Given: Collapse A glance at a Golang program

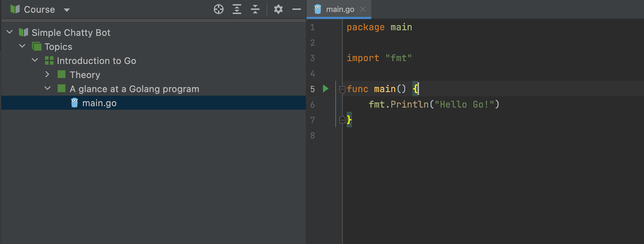Looking at the screenshot, I should pos(47,89).
